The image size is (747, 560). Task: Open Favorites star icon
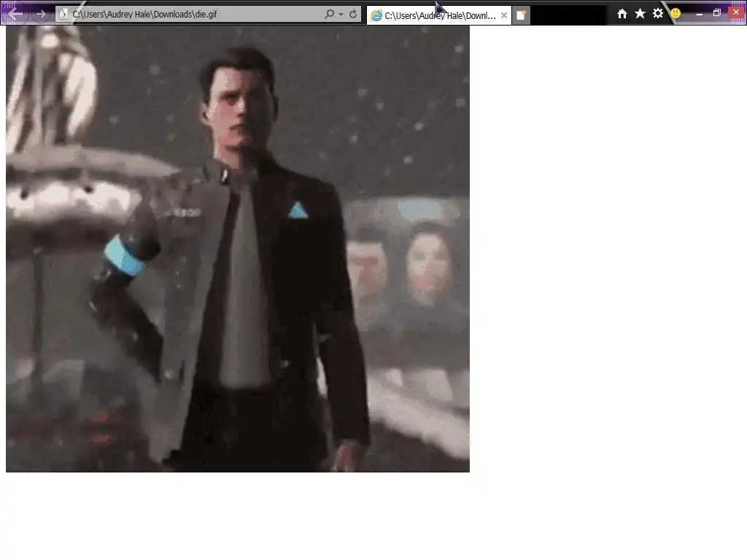point(640,14)
